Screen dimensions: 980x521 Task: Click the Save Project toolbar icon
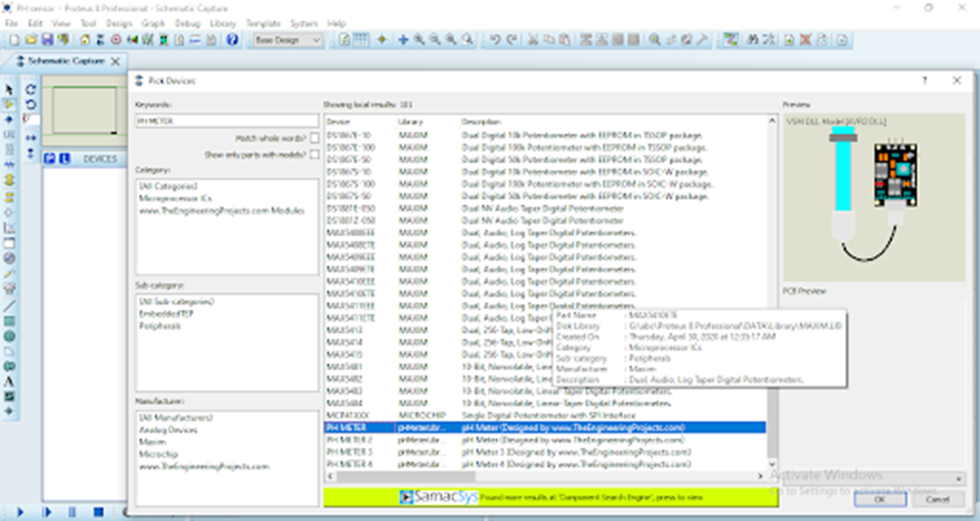tap(47, 40)
